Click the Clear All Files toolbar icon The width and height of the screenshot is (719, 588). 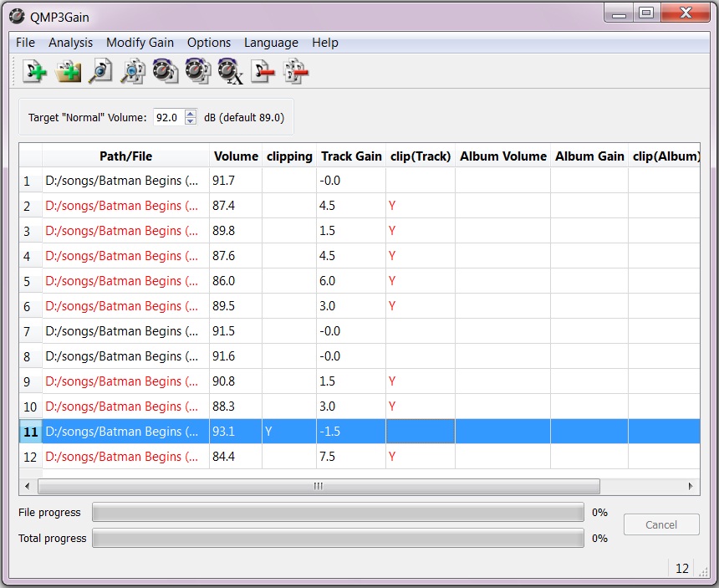[296, 72]
